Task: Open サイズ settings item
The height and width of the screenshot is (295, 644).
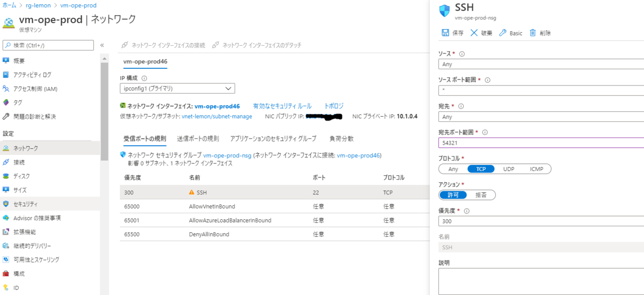Action: [x=20, y=190]
